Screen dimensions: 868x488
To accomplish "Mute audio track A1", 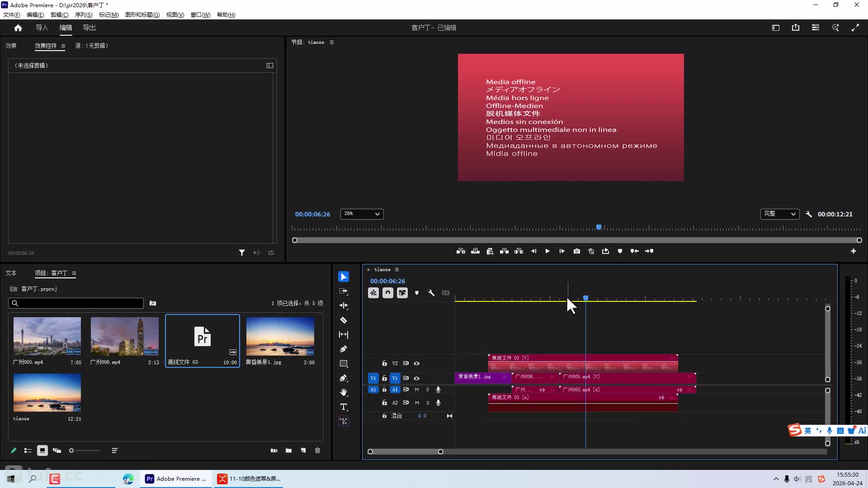I will click(417, 390).
